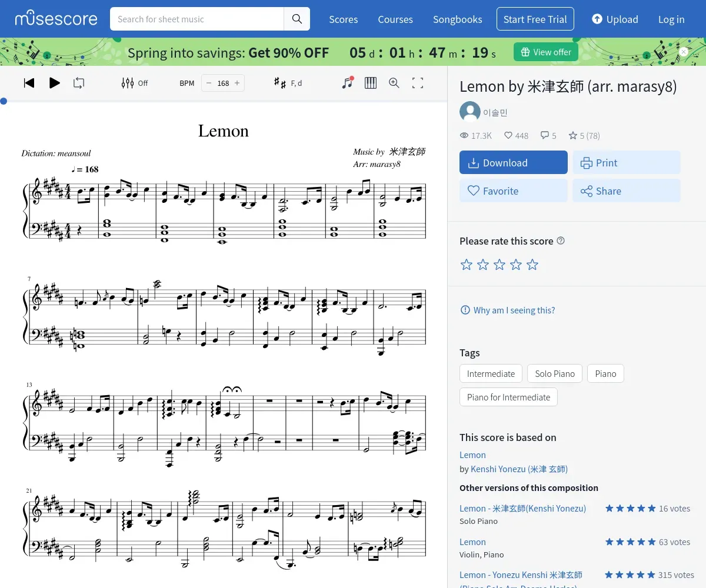Show the piano keyboard

pyautogui.click(x=371, y=83)
